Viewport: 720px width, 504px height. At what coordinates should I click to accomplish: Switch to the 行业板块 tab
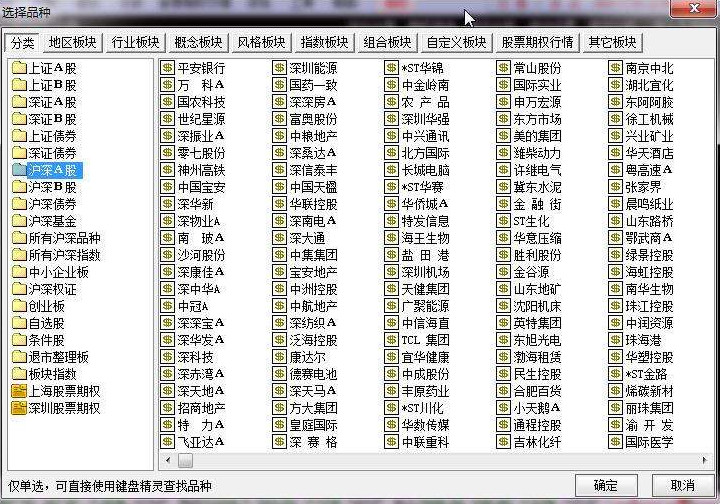[x=135, y=43]
